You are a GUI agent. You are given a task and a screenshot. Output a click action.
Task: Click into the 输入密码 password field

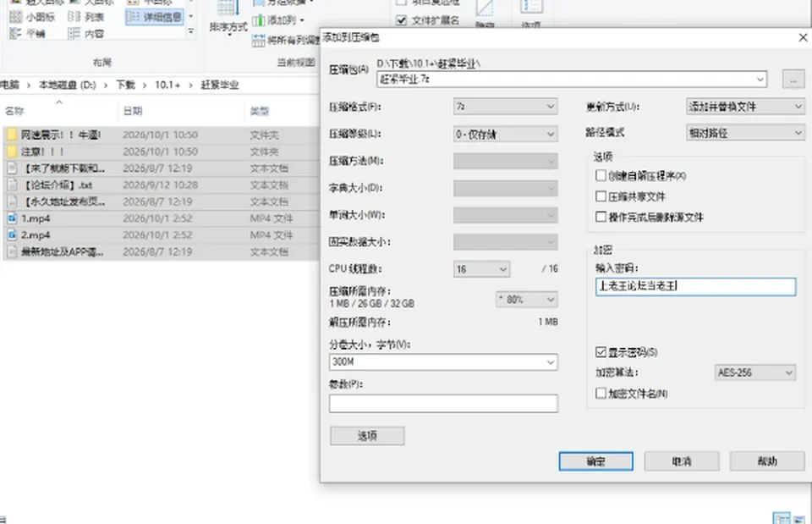pyautogui.click(x=695, y=287)
